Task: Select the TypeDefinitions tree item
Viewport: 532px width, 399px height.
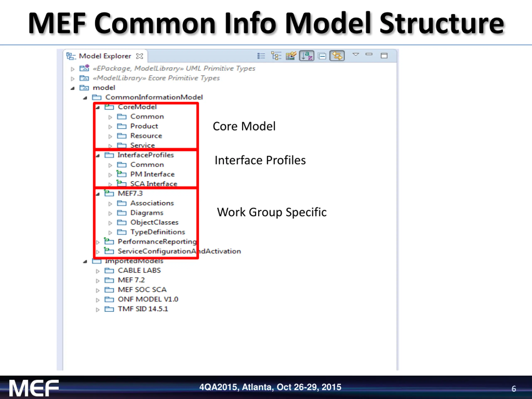Action: (158, 232)
